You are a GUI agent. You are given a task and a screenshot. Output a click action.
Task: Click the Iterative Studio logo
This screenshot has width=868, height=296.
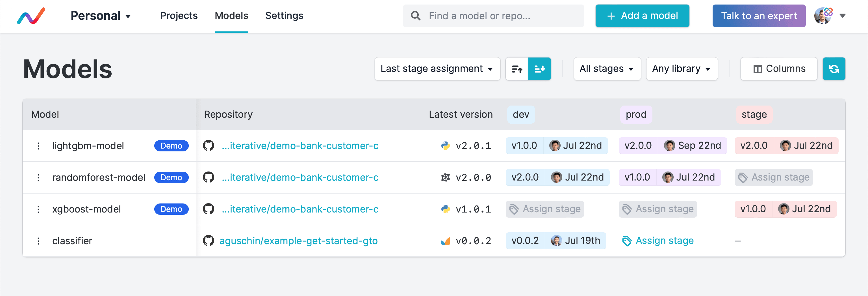point(31,16)
